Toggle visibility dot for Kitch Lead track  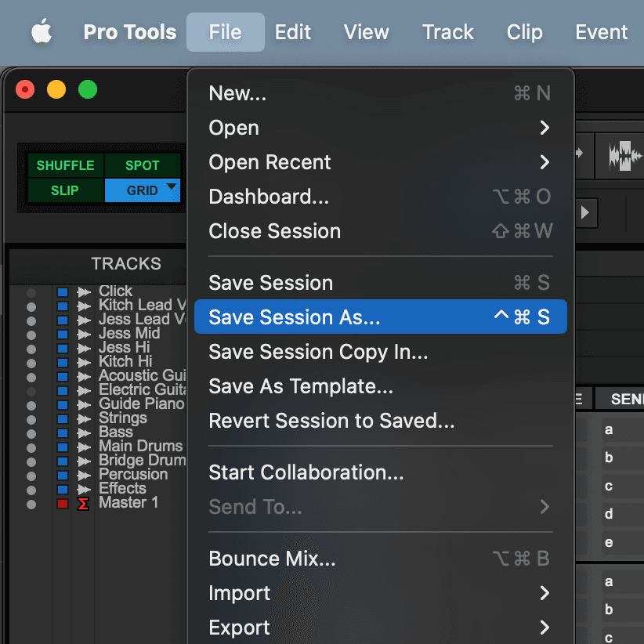pos(31,307)
